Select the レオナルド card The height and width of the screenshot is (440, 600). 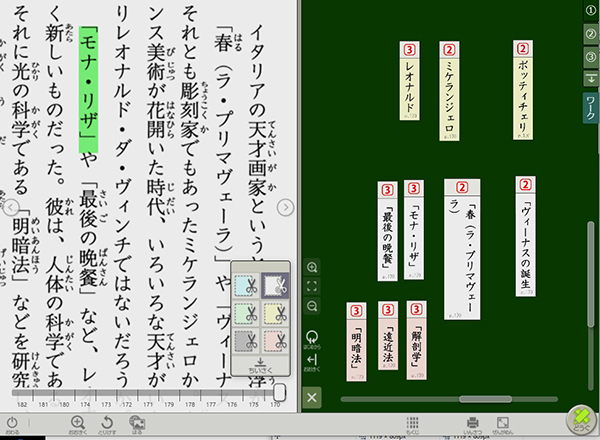(409, 81)
